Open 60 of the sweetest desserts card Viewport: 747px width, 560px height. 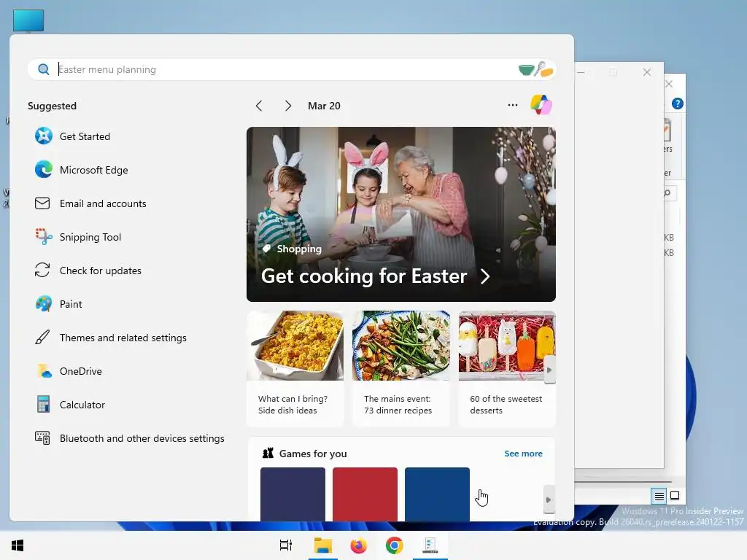click(x=507, y=368)
